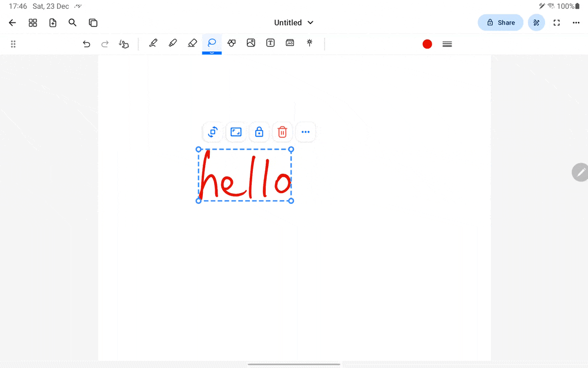
Task: Click the battery 100% status indicator
Action: pos(568,6)
